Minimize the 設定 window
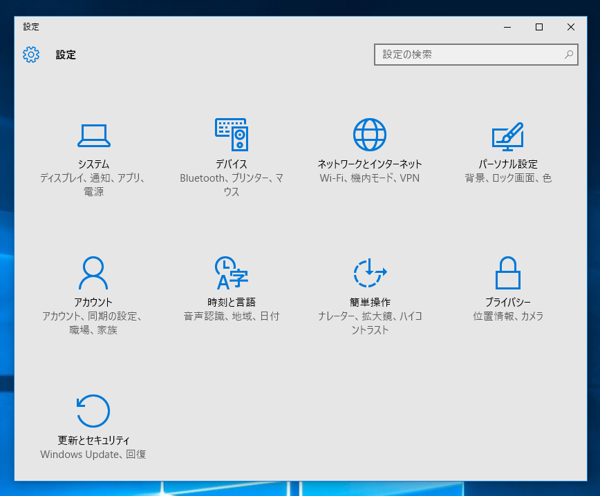 [507, 27]
